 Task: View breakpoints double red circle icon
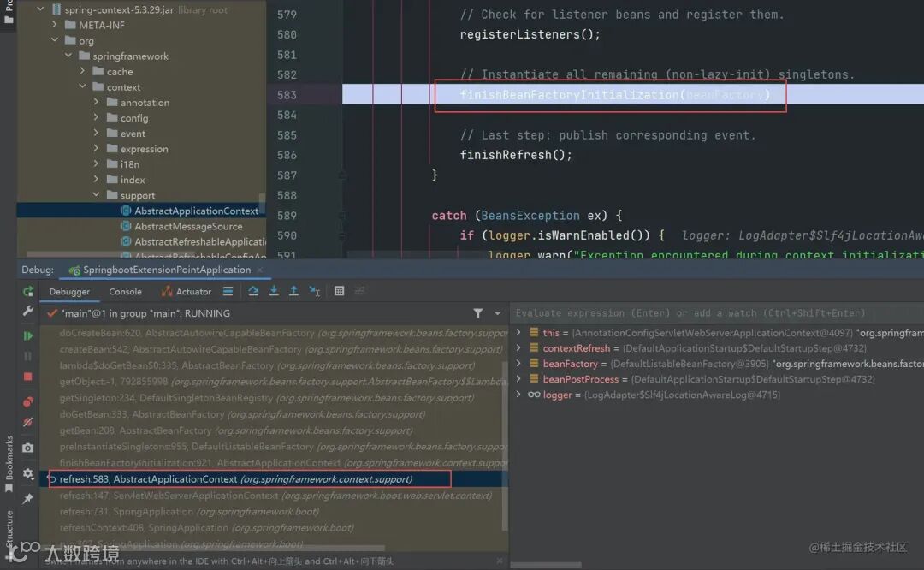pyautogui.click(x=27, y=402)
